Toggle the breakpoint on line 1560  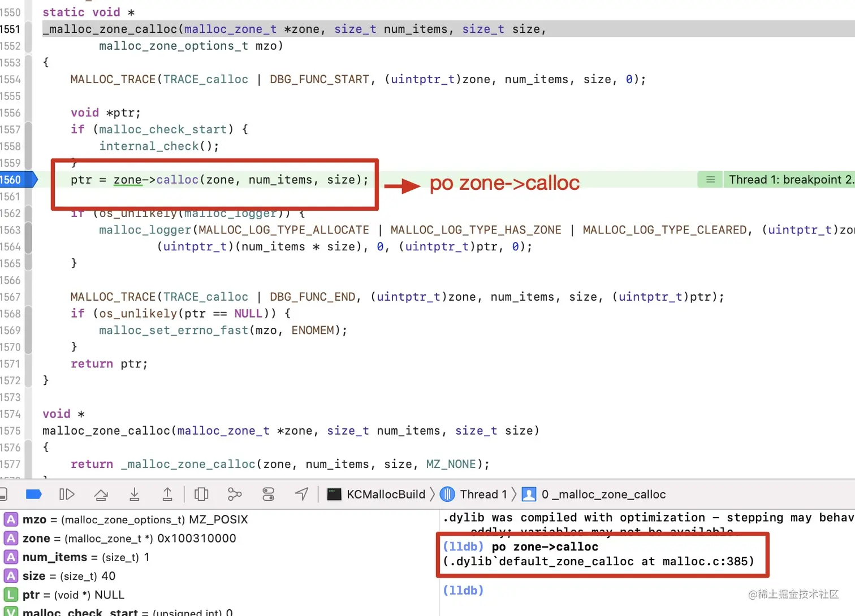(14, 179)
